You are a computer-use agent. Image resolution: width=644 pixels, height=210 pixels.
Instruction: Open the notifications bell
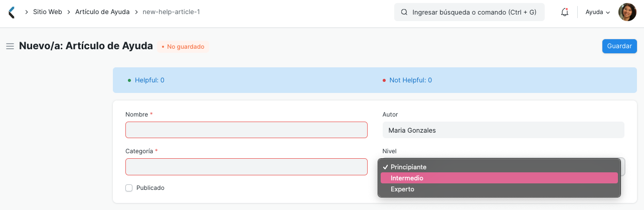(564, 12)
